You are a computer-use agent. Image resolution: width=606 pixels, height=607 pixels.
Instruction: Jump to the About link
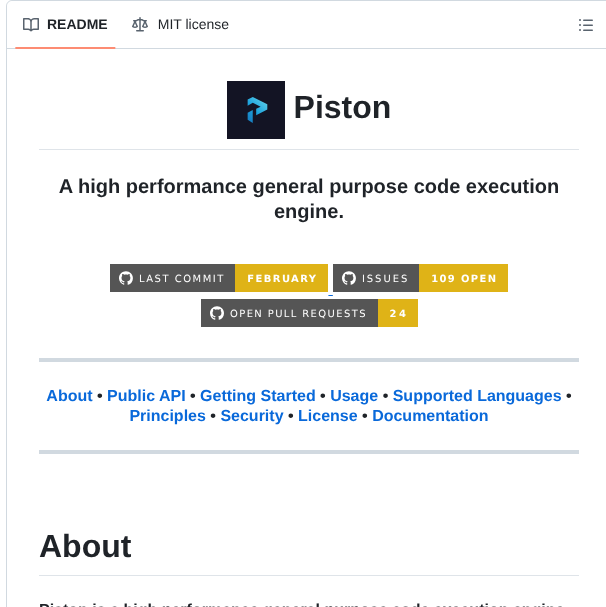pyautogui.click(x=70, y=396)
